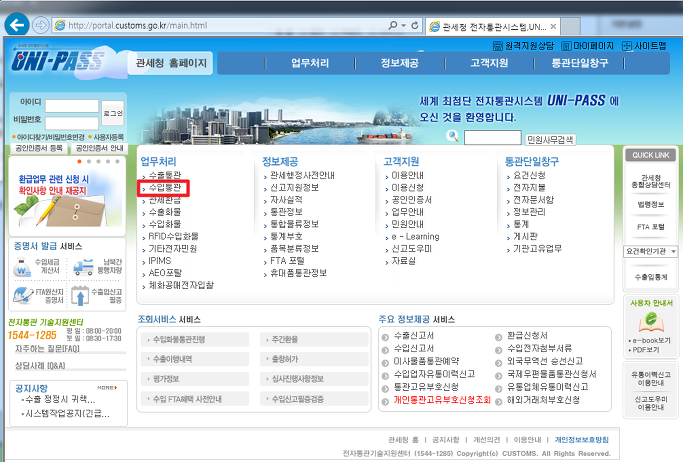Click the refresh icon in address bar

[x=415, y=25]
